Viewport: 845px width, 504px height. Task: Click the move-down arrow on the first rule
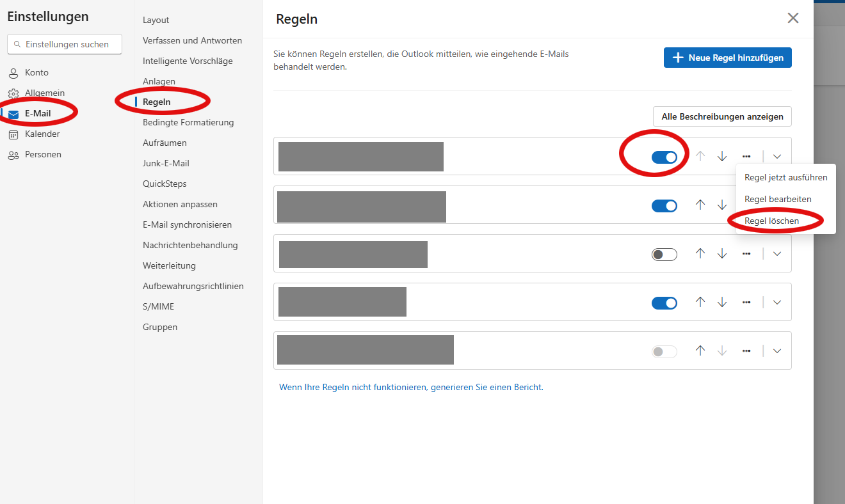(722, 156)
